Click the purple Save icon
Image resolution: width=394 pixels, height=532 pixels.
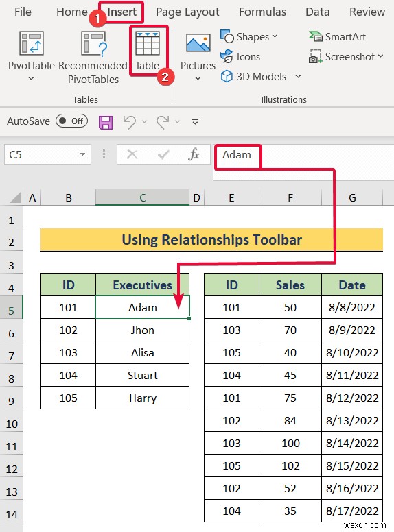coord(106,122)
